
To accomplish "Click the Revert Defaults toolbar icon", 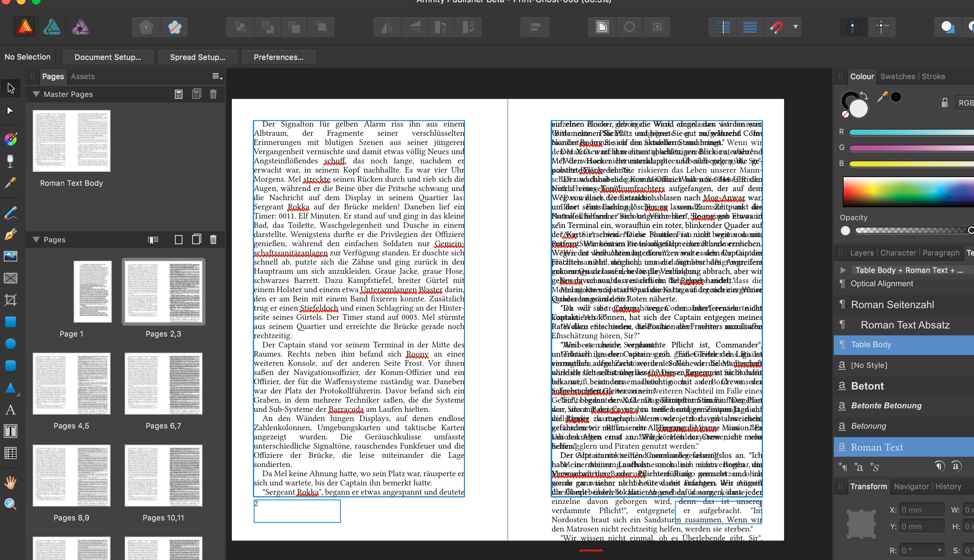I will (174, 27).
